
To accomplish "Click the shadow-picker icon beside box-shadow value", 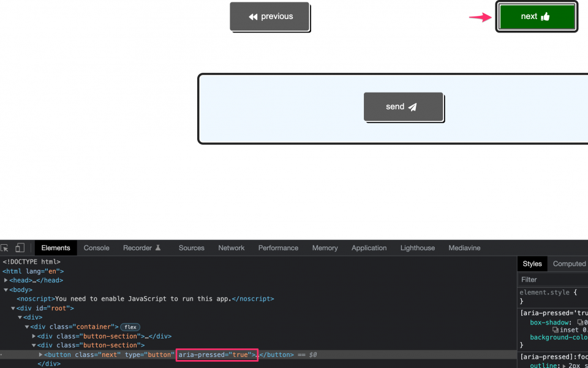I will (580, 323).
